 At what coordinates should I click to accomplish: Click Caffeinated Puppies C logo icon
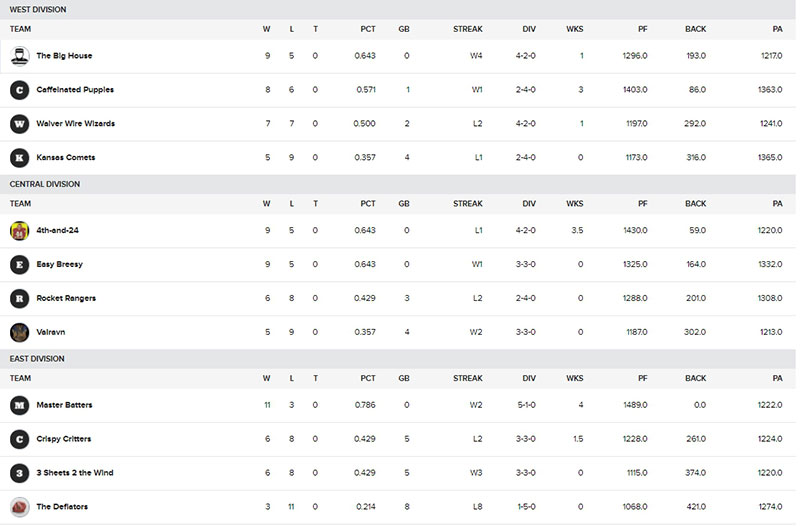19,90
